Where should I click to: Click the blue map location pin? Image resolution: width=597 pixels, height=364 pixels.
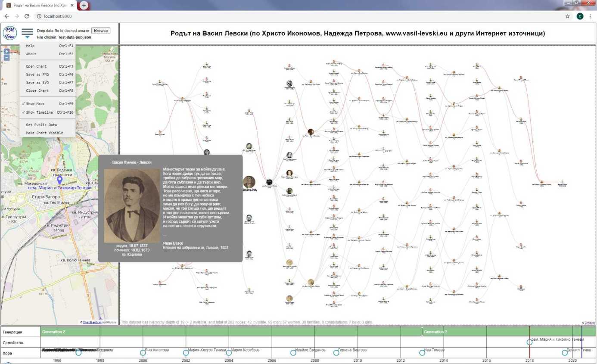(60, 181)
